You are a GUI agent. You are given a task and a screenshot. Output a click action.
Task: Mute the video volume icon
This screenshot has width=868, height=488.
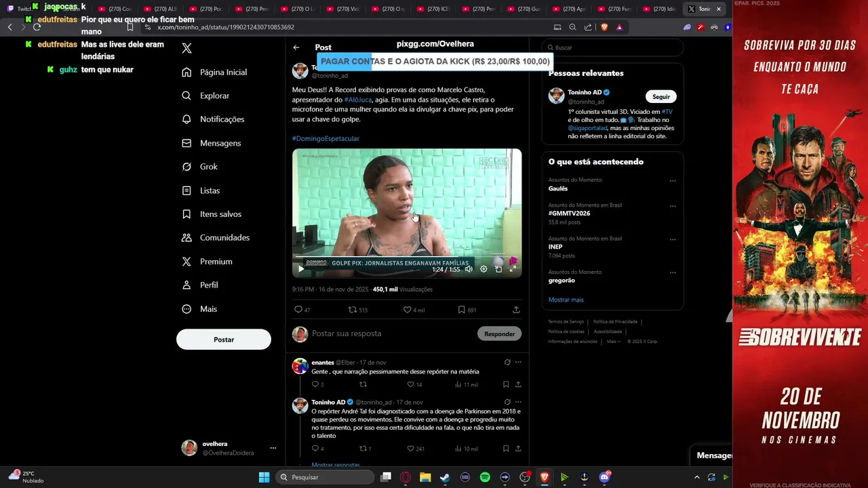point(469,269)
